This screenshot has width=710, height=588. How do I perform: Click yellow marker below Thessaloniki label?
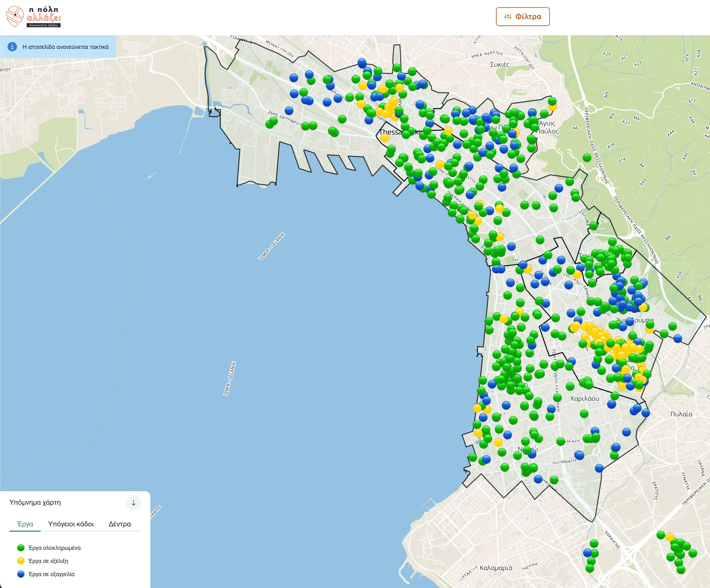[x=385, y=138]
